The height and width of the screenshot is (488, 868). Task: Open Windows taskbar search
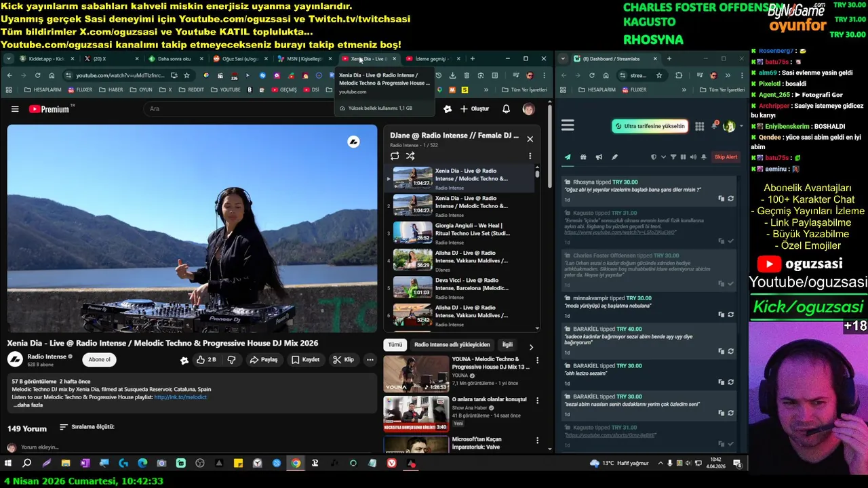pos(27,464)
